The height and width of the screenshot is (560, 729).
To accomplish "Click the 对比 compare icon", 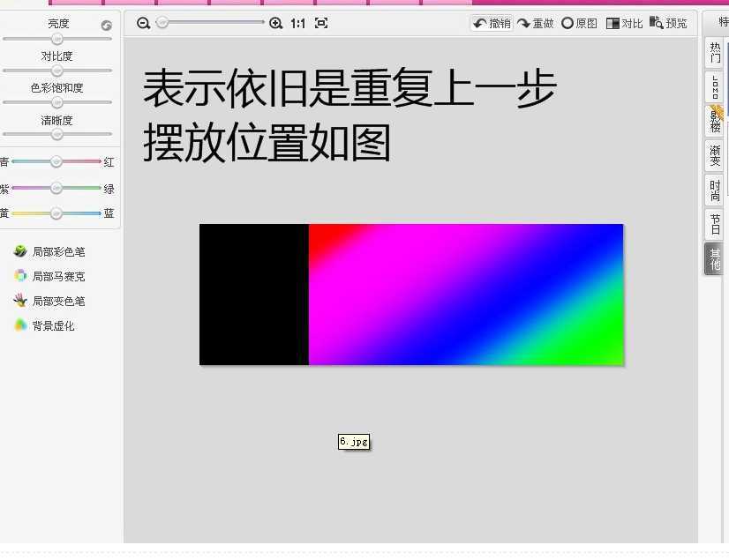I will pos(612,23).
